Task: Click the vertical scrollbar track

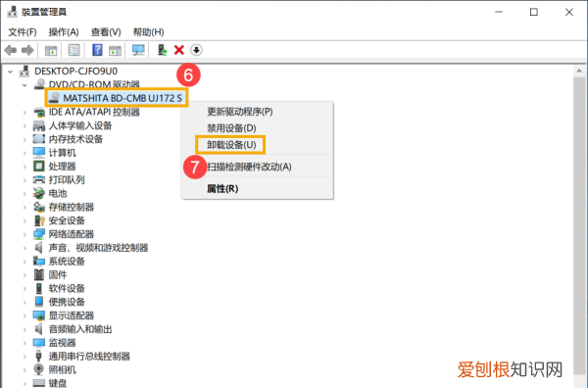Action: coord(579,225)
